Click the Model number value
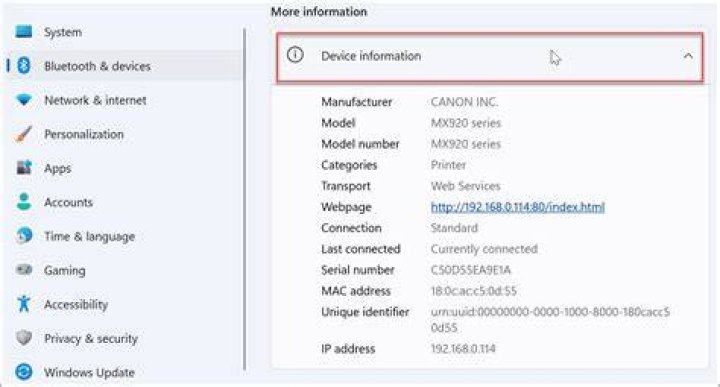Viewport: 720px width, 387px height. (x=466, y=144)
